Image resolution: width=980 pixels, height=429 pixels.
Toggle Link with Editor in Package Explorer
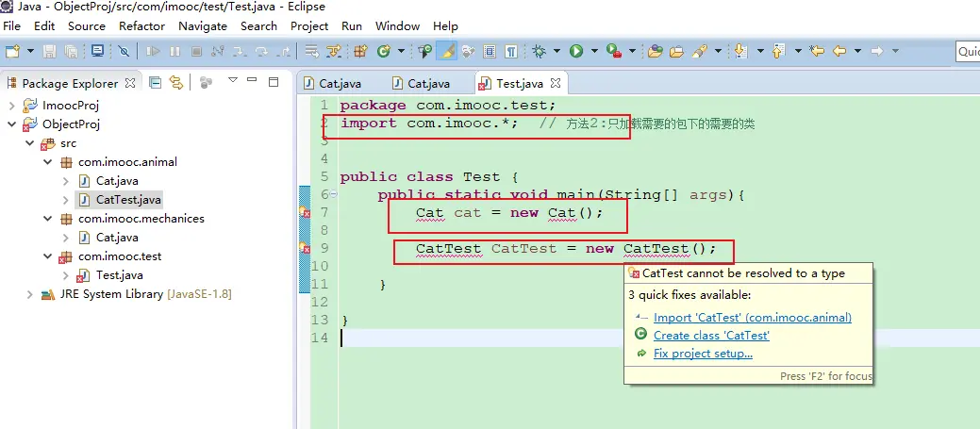pyautogui.click(x=176, y=83)
